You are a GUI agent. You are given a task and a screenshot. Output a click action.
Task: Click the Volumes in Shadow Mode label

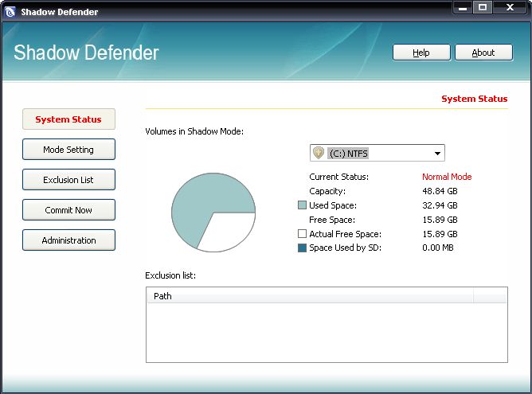pyautogui.click(x=194, y=131)
